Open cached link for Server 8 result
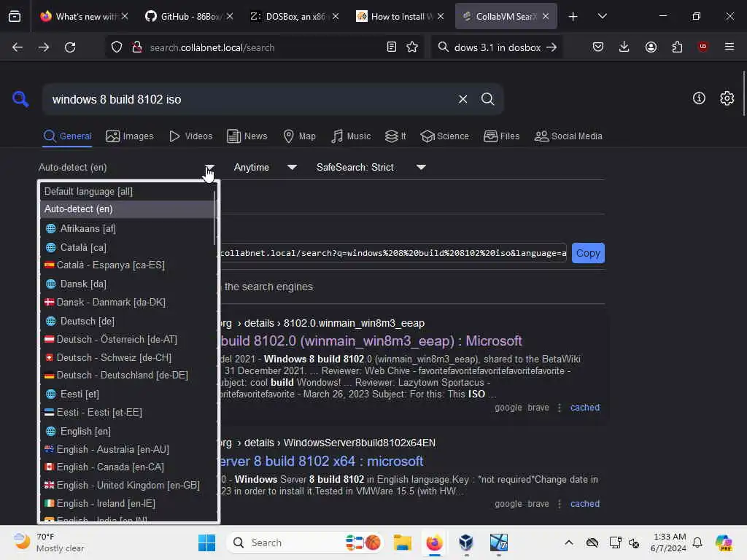 [x=585, y=504]
